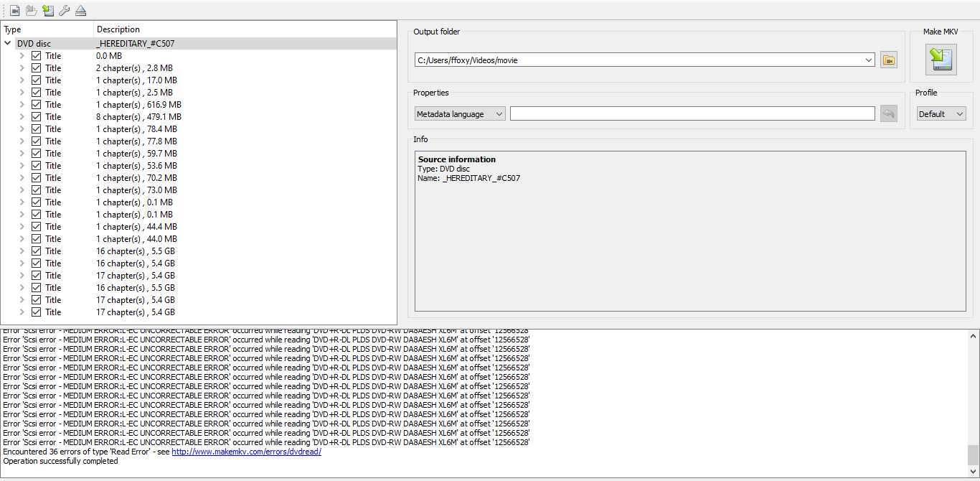Click the metadata property text field
980x481 pixels.
click(692, 113)
